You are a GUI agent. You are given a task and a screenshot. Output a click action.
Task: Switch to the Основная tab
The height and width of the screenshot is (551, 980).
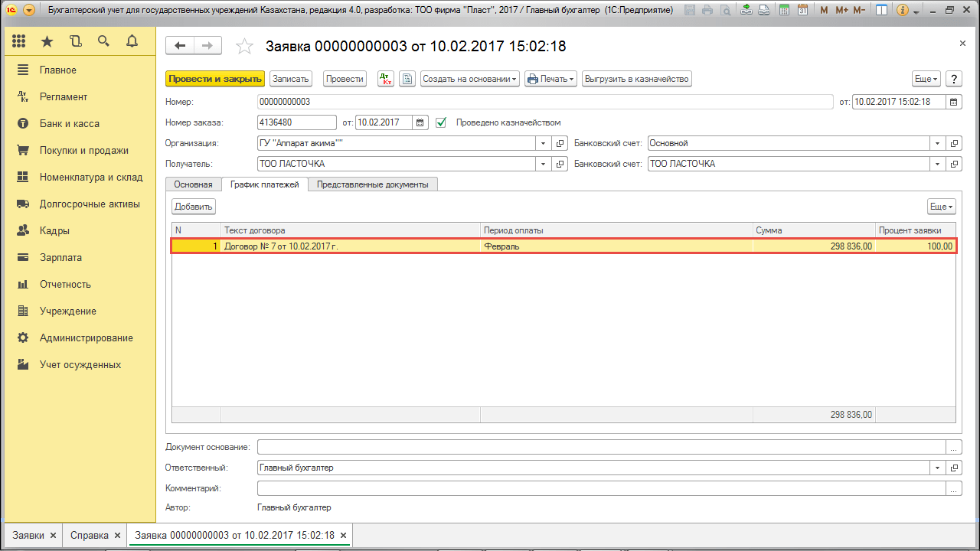tap(193, 184)
